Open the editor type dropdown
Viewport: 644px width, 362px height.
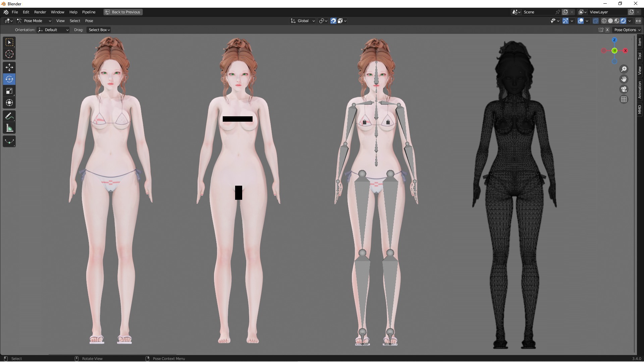tap(8, 21)
